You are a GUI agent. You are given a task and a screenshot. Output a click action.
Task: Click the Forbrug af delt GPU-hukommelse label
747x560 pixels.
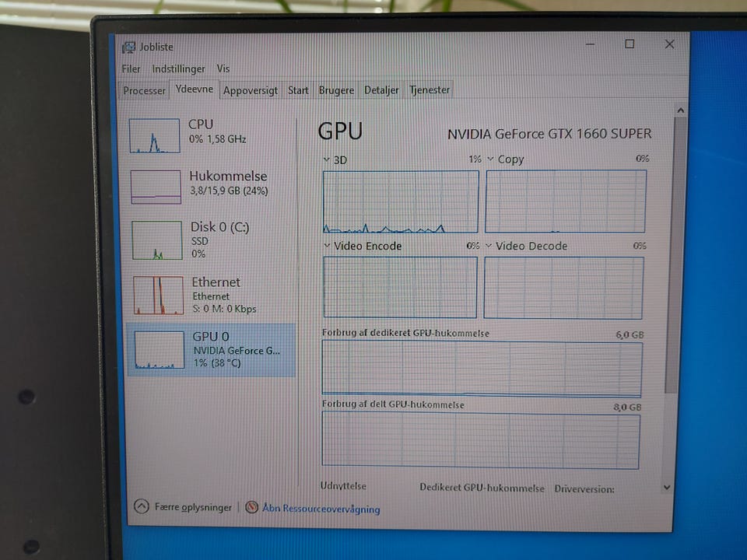tap(393, 404)
